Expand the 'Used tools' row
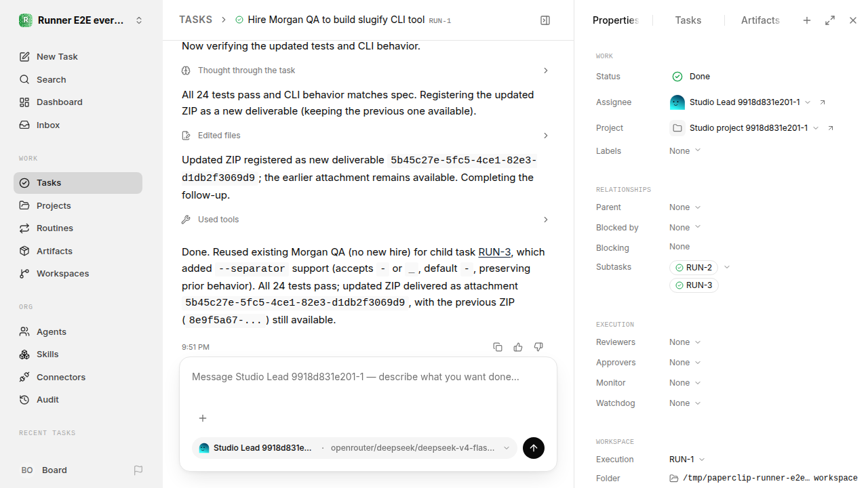Image resolution: width=868 pixels, height=488 pixels. tap(366, 220)
